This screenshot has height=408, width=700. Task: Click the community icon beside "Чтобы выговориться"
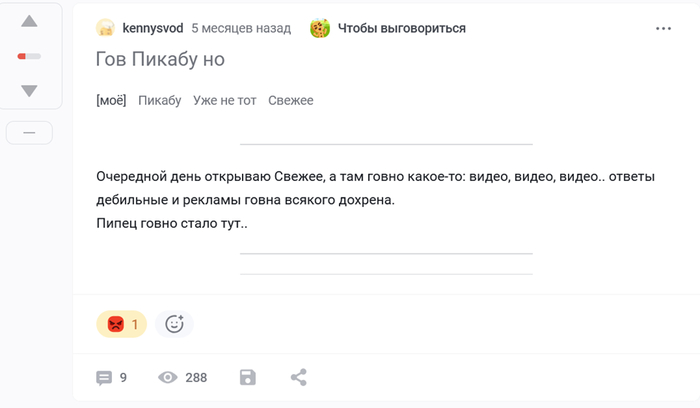[x=320, y=28]
